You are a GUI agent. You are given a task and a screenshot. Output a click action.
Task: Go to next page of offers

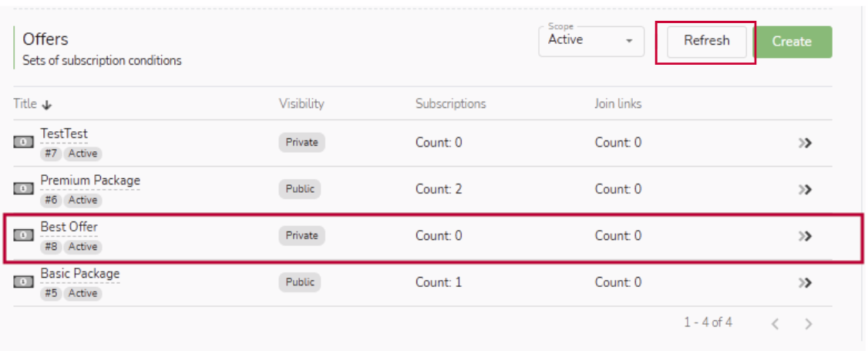(x=809, y=324)
